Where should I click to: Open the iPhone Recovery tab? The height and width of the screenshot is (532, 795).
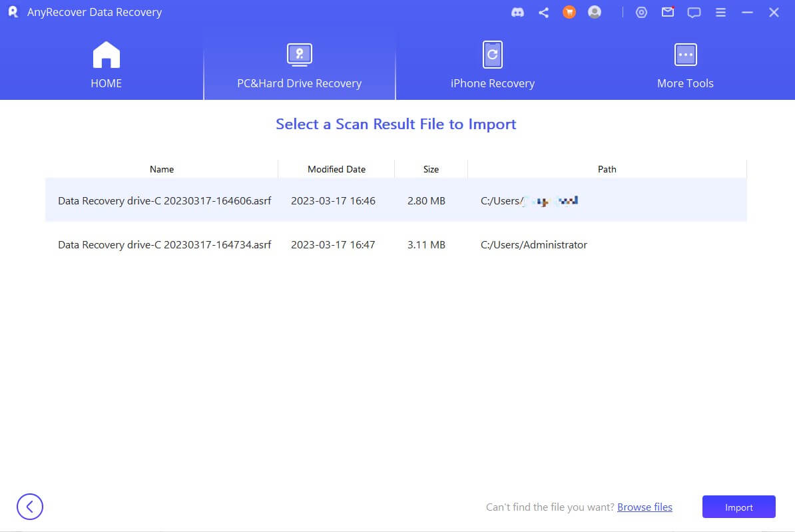492,65
